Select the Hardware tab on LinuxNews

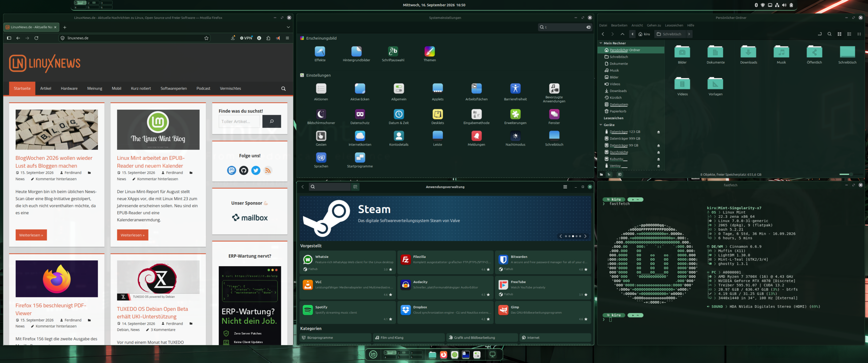pyautogui.click(x=69, y=88)
